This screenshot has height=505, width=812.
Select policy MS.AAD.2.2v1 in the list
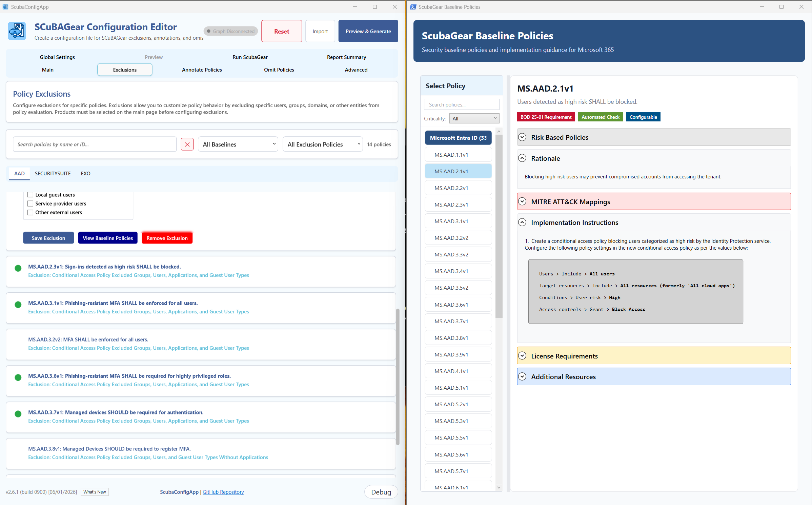458,188
